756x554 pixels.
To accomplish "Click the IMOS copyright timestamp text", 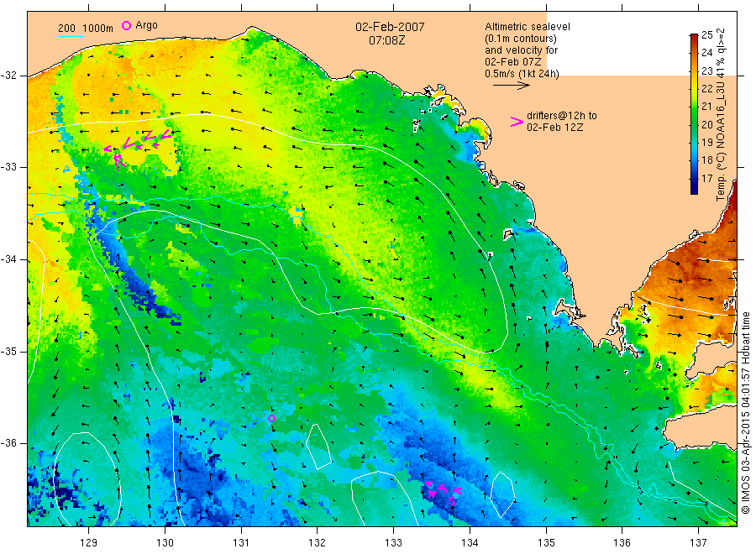I will (x=745, y=412).
